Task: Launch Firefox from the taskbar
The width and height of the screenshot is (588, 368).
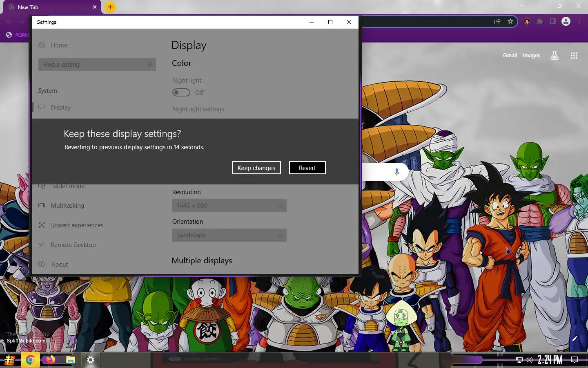Action: click(x=50, y=360)
